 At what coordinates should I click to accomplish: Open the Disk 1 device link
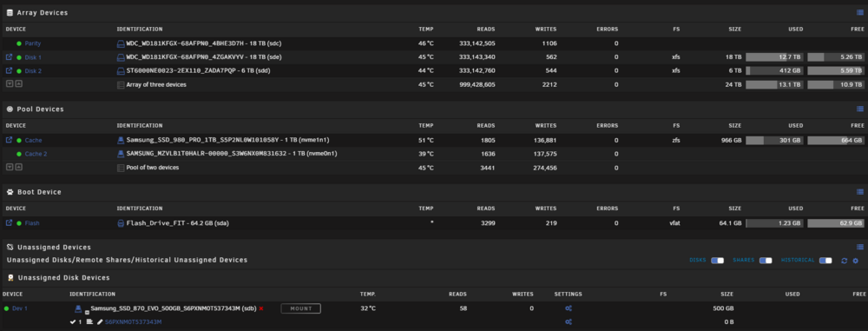[x=33, y=57]
